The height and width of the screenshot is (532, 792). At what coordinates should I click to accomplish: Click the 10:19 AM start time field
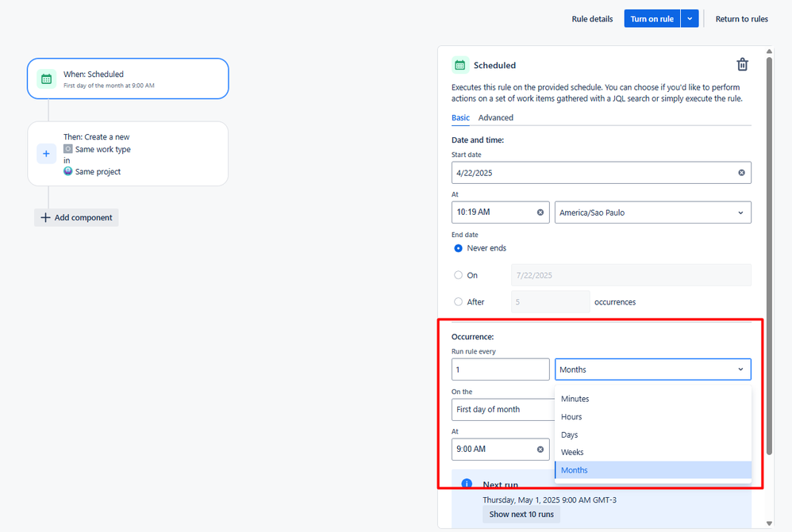click(500, 212)
